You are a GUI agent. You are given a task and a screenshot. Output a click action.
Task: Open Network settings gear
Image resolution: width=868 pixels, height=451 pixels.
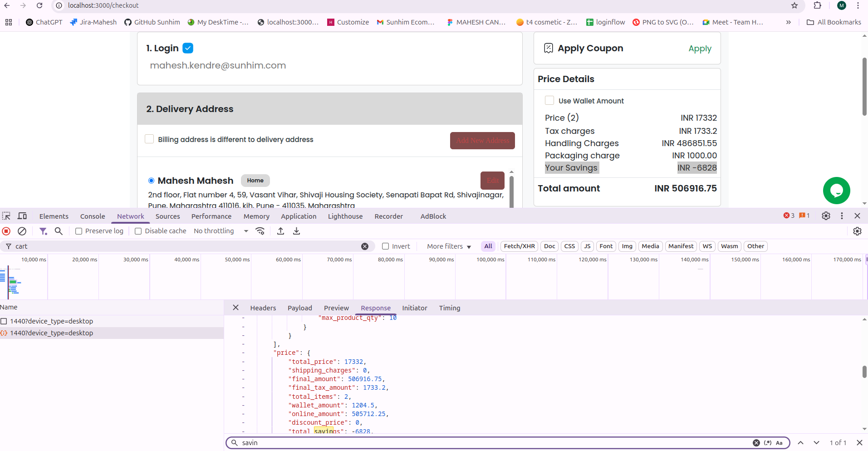857,231
